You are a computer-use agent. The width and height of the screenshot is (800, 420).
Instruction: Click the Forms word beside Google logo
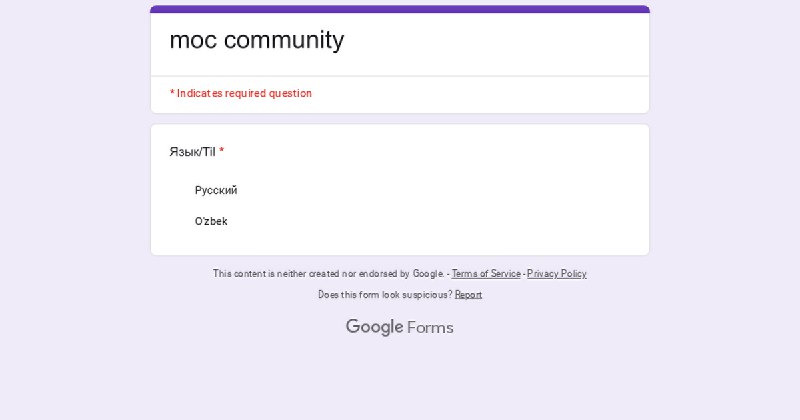click(x=430, y=328)
